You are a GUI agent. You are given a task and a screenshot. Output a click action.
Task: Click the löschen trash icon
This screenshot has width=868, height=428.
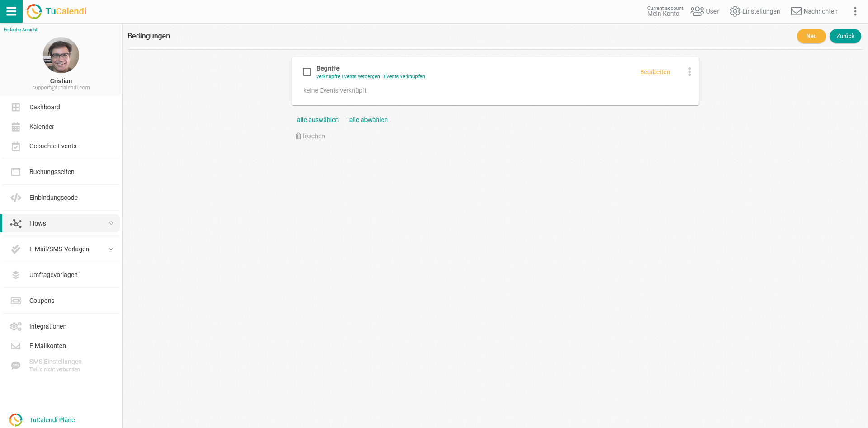[298, 136]
